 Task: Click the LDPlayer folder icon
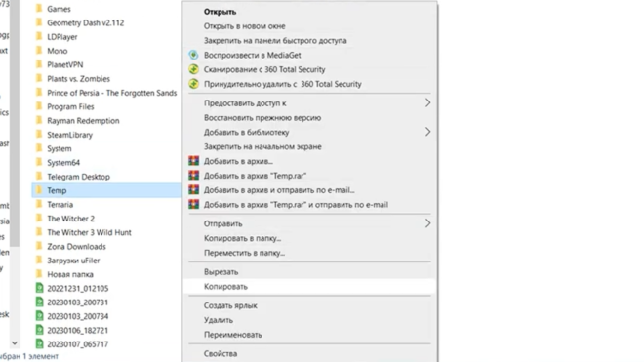[39, 36]
